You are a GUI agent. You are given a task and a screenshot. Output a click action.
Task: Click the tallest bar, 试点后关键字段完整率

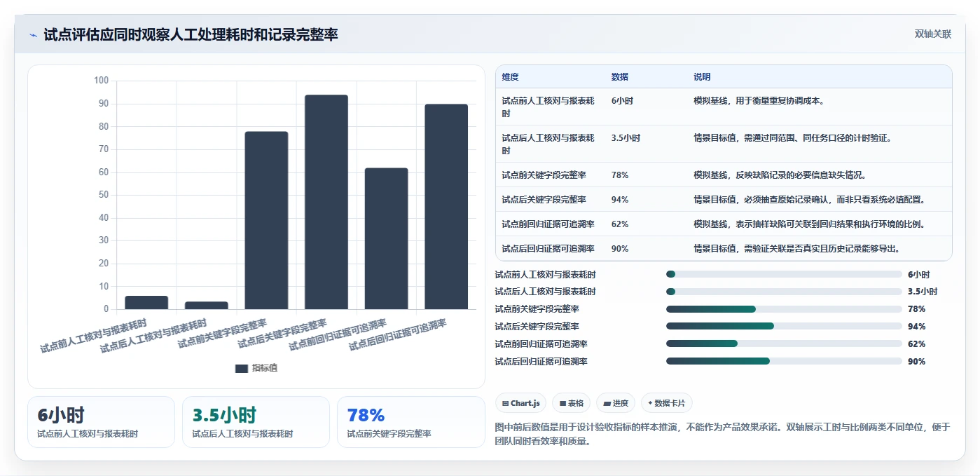326,202
